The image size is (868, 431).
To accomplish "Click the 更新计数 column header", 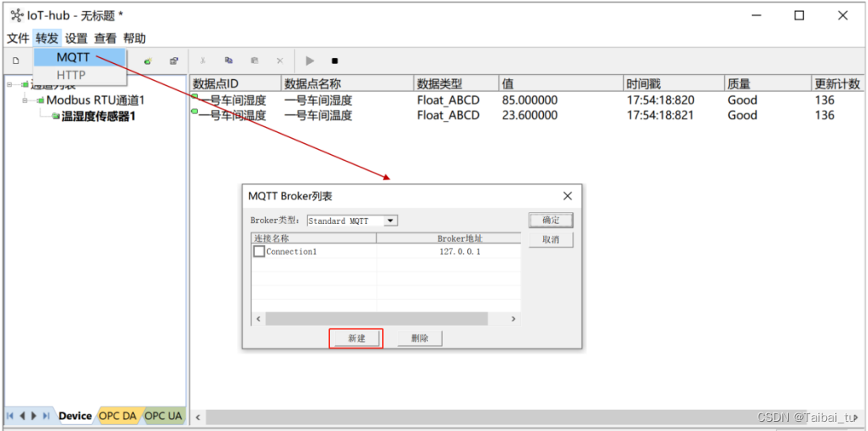I will click(838, 83).
